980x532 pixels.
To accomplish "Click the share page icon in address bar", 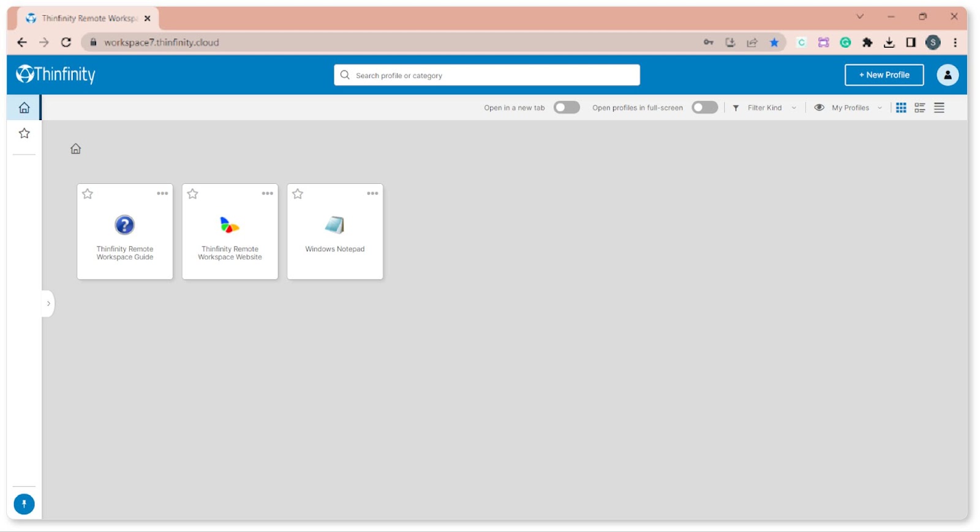I will tap(752, 42).
